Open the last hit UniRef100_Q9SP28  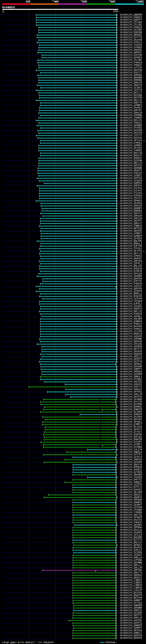pyautogui.click(x=131, y=638)
